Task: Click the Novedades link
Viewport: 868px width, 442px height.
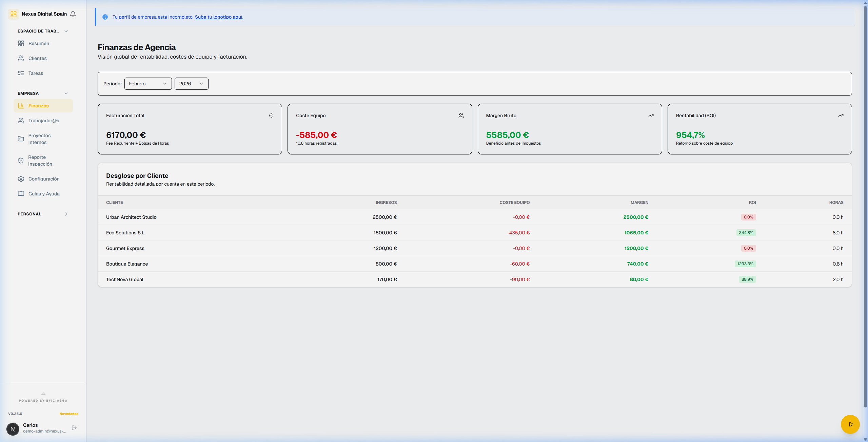Action: pyautogui.click(x=69, y=414)
